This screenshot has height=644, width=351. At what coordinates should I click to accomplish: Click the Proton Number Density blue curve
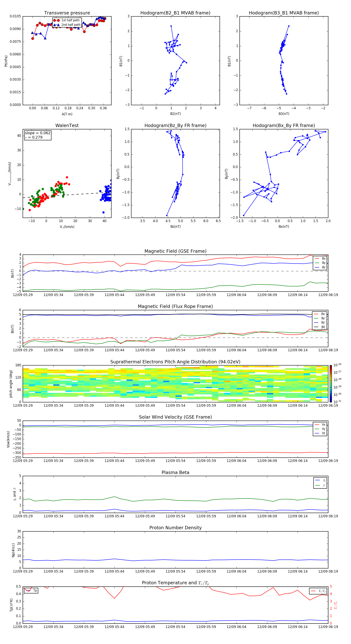coord(175,560)
